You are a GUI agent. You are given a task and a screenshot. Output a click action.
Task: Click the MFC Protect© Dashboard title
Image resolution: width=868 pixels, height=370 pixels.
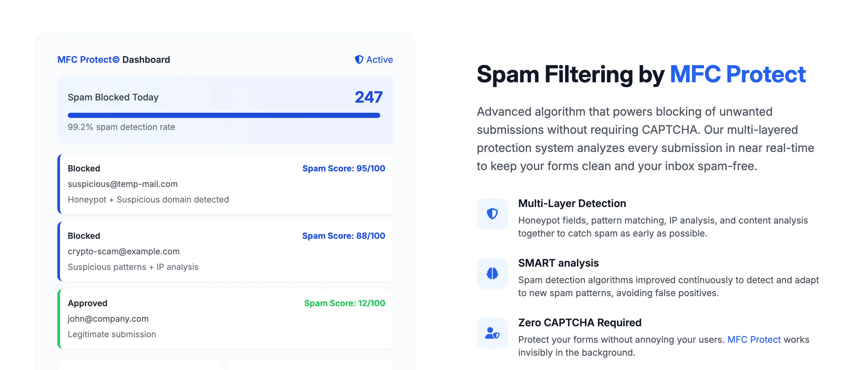coord(113,60)
